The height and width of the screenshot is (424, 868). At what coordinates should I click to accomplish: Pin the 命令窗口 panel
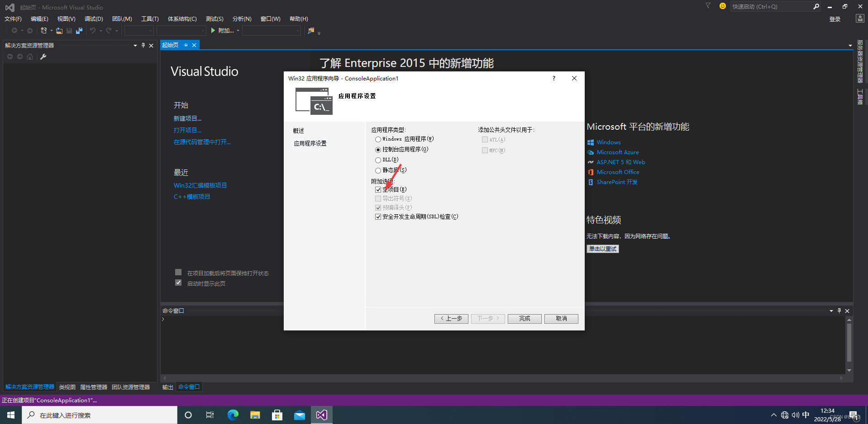[839, 311]
